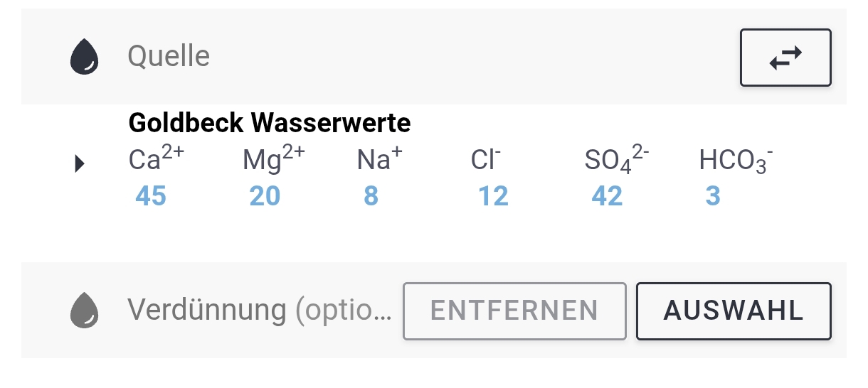Expand the Goldbeck Wasserwerte details triangle

coord(80,164)
